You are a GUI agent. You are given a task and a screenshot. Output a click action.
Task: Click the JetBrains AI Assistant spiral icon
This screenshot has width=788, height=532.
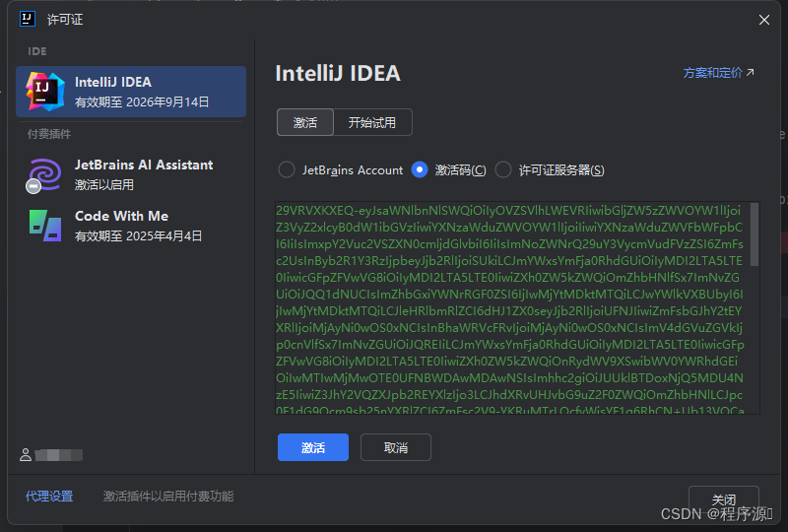[x=44, y=175]
